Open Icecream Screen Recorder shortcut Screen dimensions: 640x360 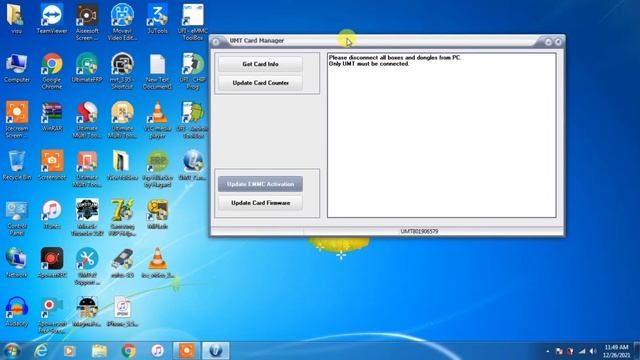(x=17, y=120)
